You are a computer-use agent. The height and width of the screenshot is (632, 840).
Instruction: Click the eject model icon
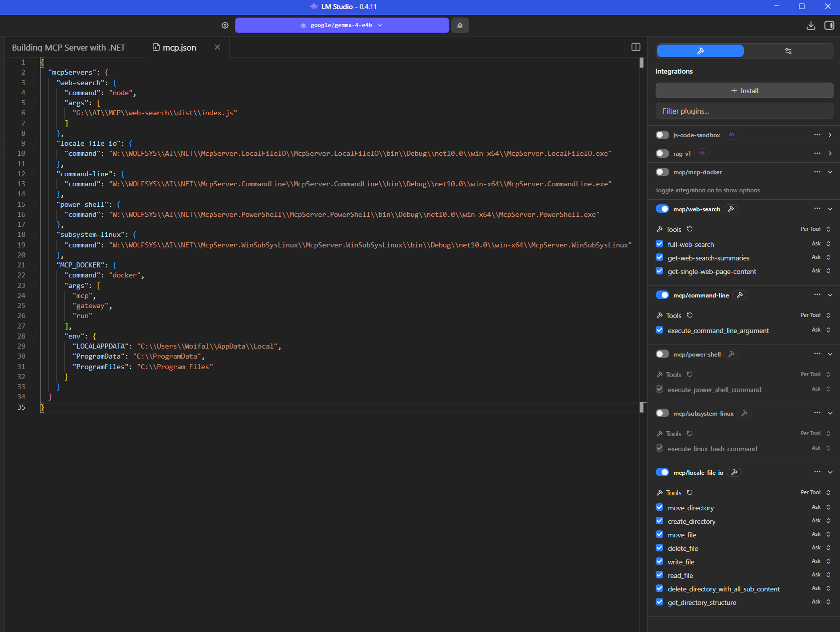pyautogui.click(x=460, y=25)
